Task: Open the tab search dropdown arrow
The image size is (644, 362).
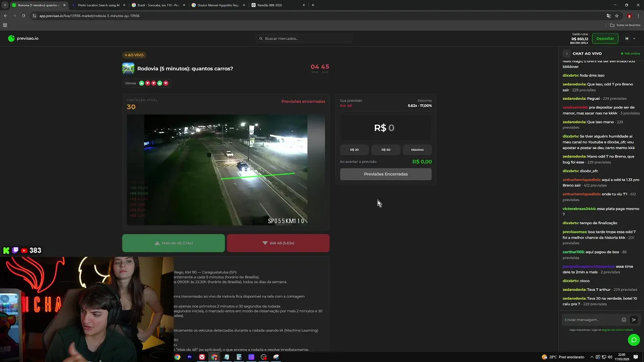Action: 5,5
